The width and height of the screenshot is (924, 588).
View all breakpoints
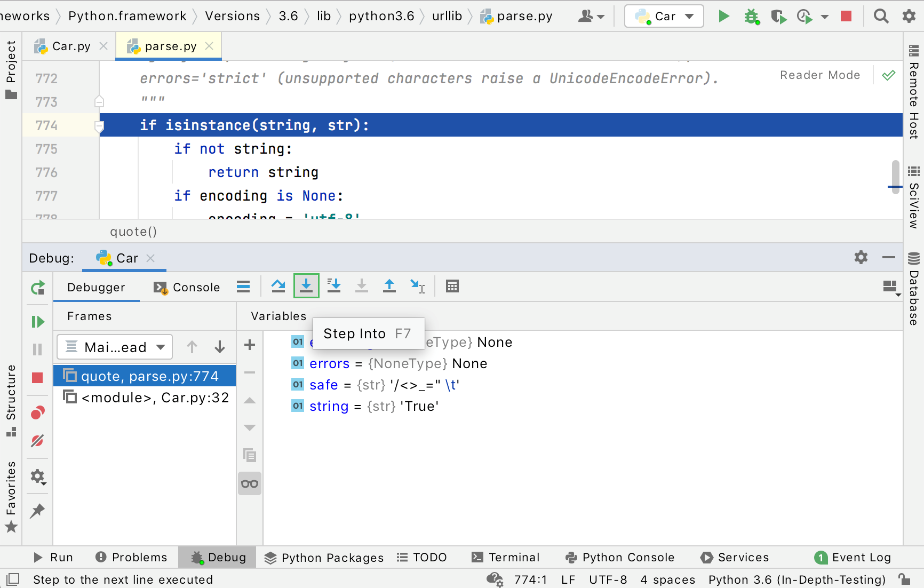tap(37, 412)
